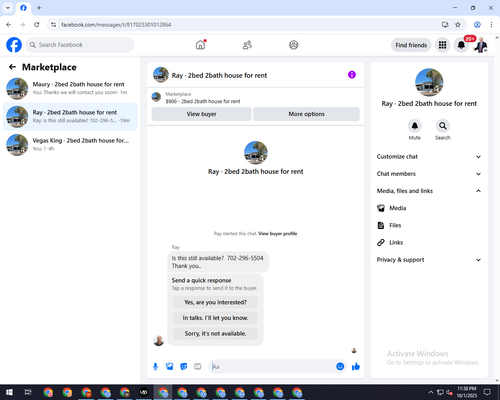The image size is (500, 400).
Task: Send 'Yes, are you interested?' quick response
Action: (x=215, y=302)
